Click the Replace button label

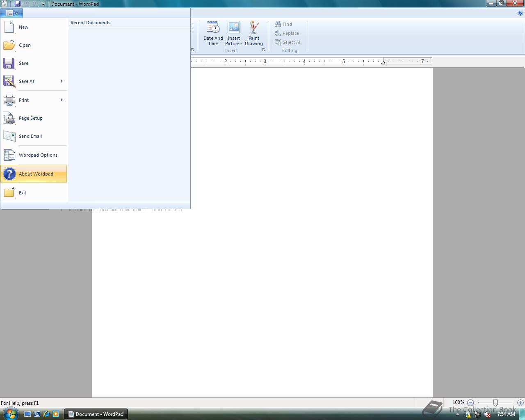290,33
